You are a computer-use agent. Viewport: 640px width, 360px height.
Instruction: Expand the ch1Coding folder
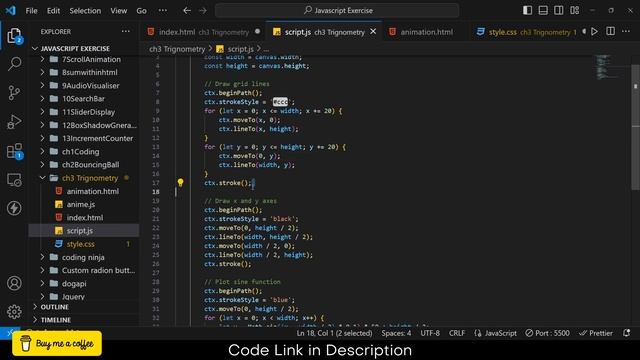(85, 151)
